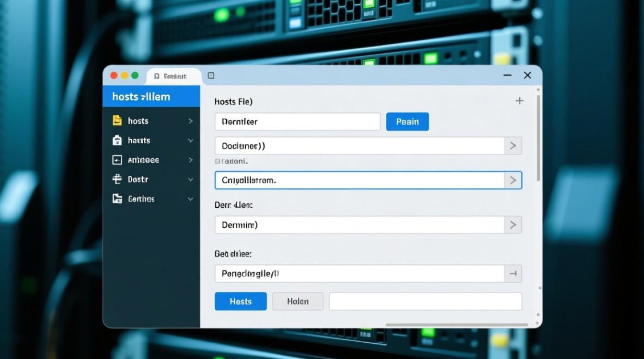Open the Dermin field arrow
644x359 pixels.
[513, 224]
